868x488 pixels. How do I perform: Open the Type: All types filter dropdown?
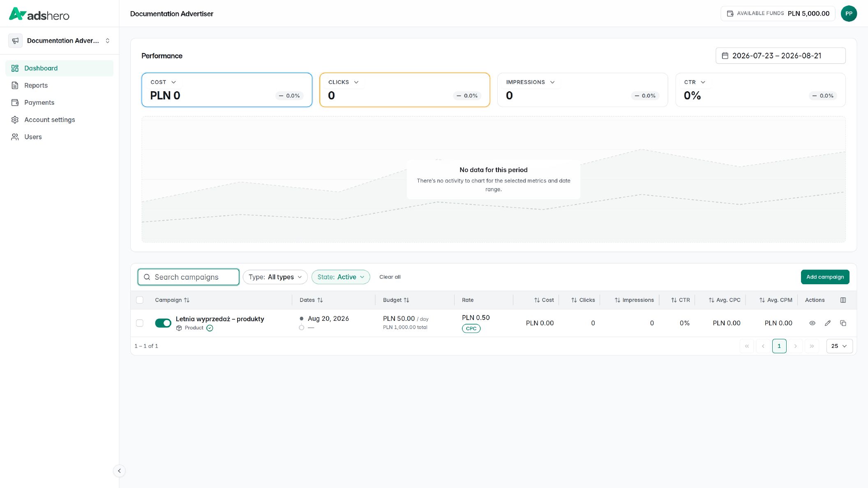(275, 277)
